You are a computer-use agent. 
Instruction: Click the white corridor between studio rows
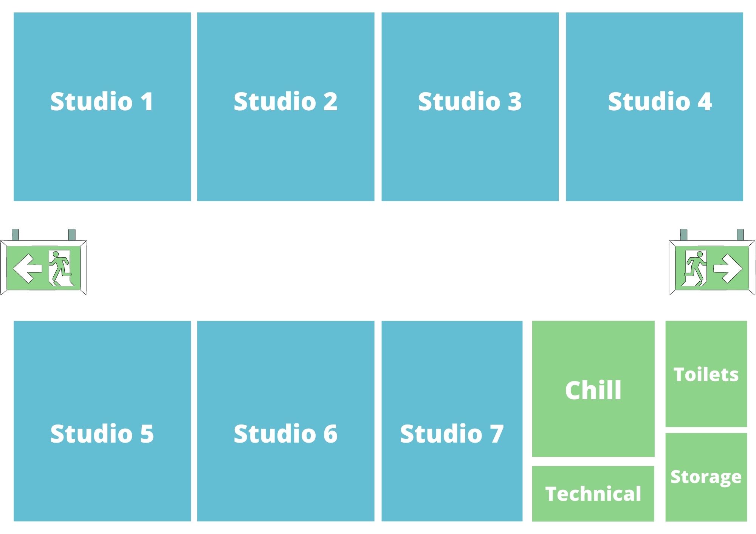tap(378, 261)
